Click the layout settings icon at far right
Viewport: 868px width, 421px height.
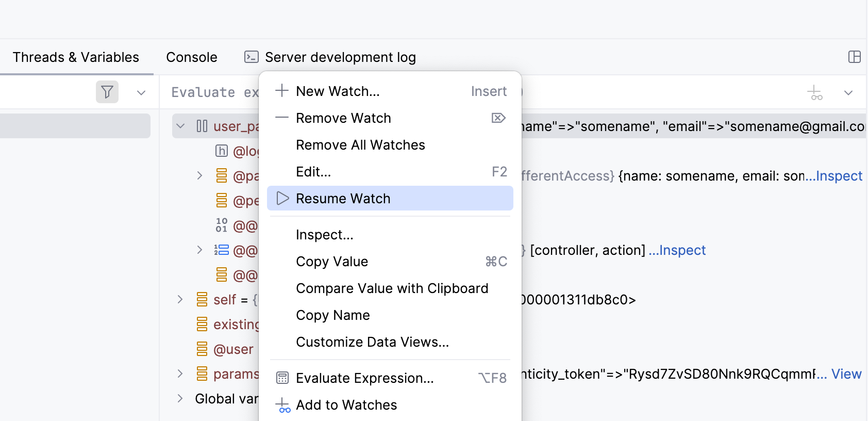tap(855, 57)
